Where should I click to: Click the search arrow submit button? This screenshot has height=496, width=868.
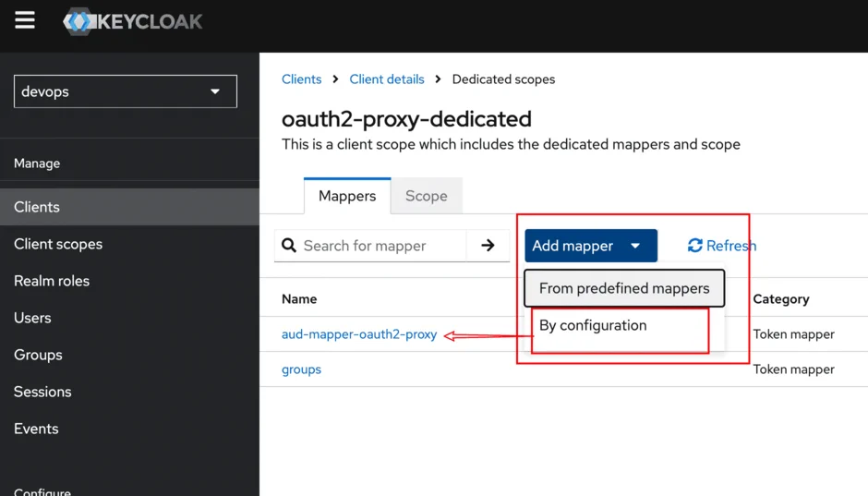[x=488, y=246]
